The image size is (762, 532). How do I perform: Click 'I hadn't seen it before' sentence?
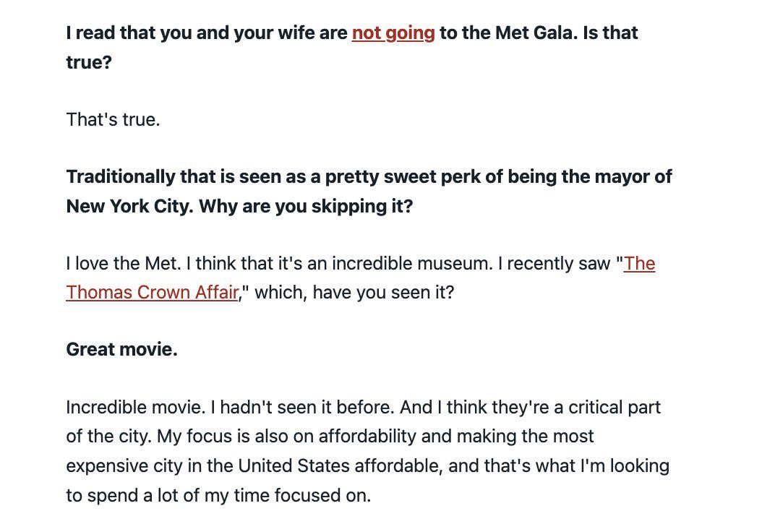302,408
